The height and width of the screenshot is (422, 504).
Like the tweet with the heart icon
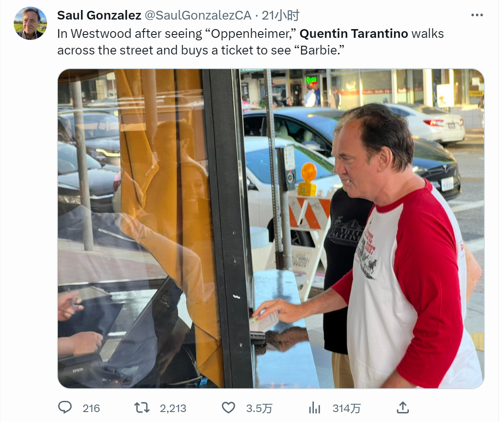click(x=228, y=407)
